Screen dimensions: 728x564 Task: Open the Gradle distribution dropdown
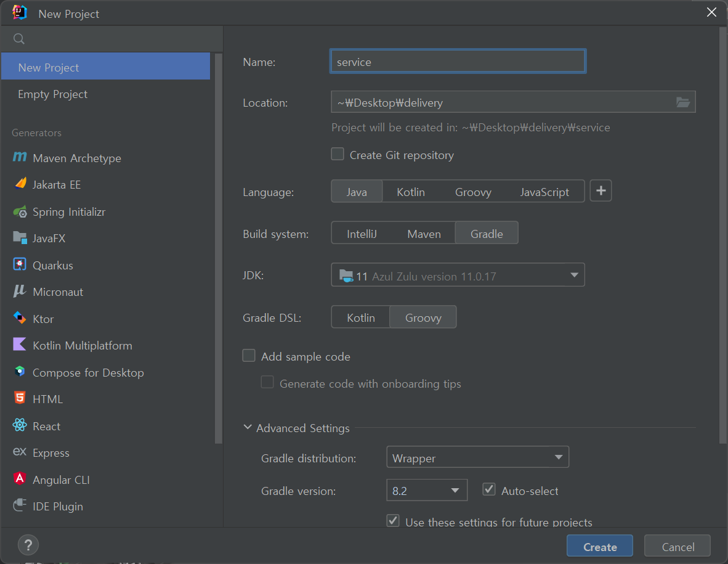click(x=478, y=458)
